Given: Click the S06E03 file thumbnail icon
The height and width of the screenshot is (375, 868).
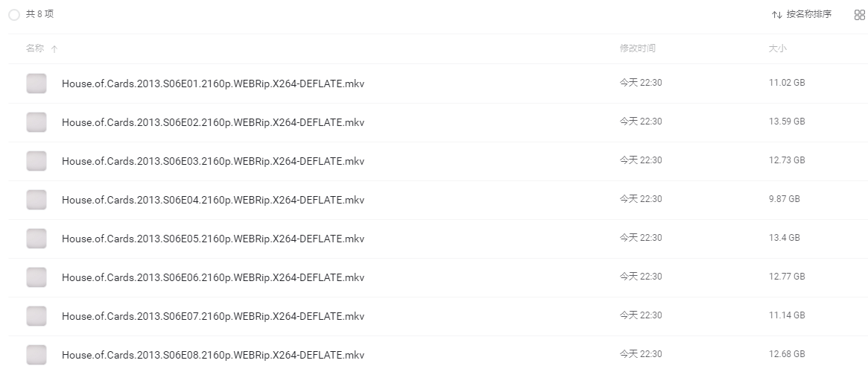Looking at the screenshot, I should point(37,161).
